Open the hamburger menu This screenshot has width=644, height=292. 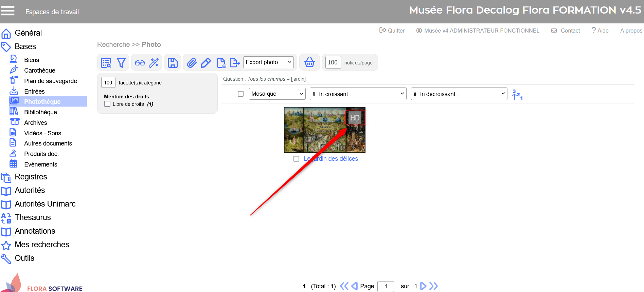point(7,11)
